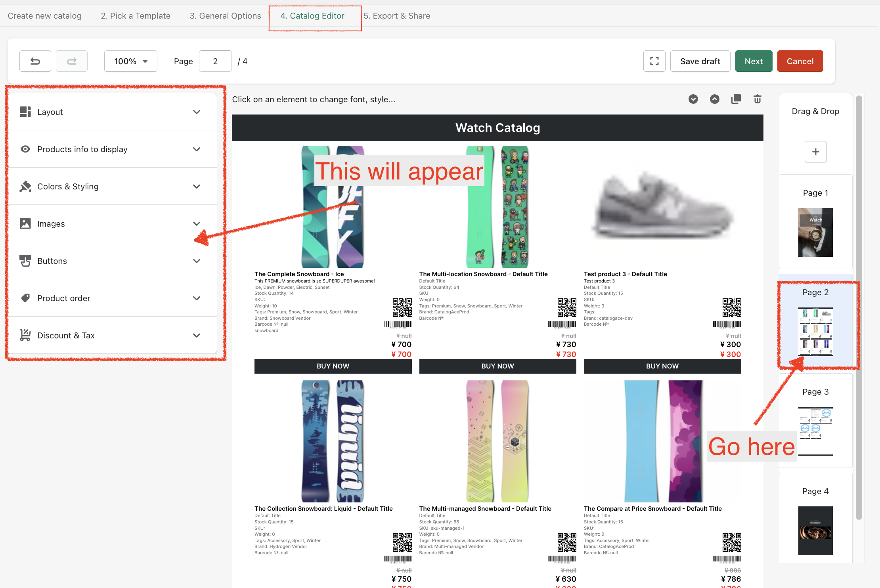Delete the page with trash icon

point(757,99)
